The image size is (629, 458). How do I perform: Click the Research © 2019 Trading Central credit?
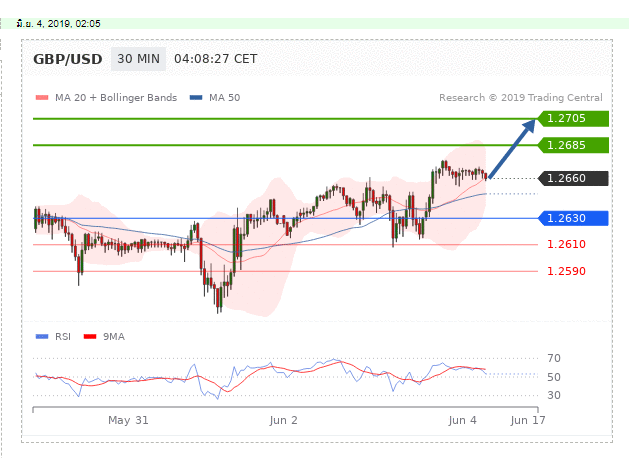[521, 97]
